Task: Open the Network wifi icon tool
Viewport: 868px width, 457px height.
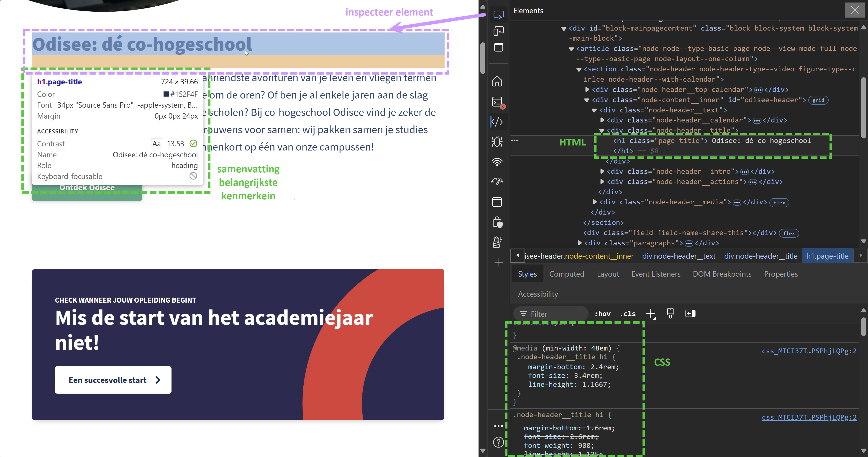Action: (x=497, y=162)
